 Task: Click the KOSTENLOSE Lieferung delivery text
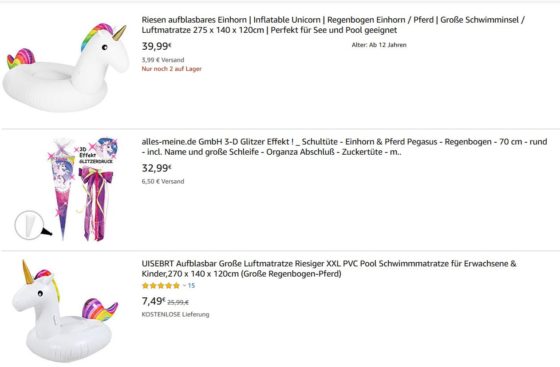pos(175,315)
